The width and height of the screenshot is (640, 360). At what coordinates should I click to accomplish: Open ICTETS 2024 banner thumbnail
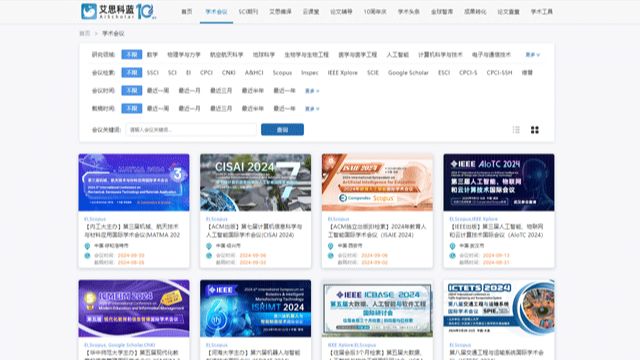(499, 308)
